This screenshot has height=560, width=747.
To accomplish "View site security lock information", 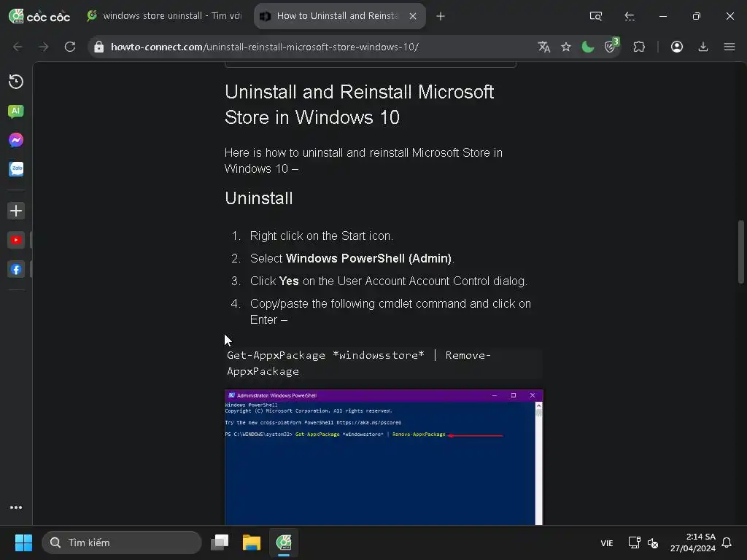I will click(98, 47).
